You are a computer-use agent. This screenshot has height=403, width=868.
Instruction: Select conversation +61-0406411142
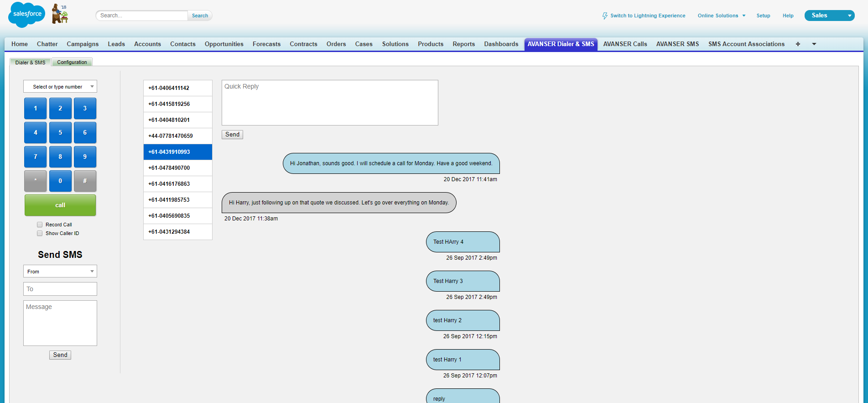pos(178,88)
